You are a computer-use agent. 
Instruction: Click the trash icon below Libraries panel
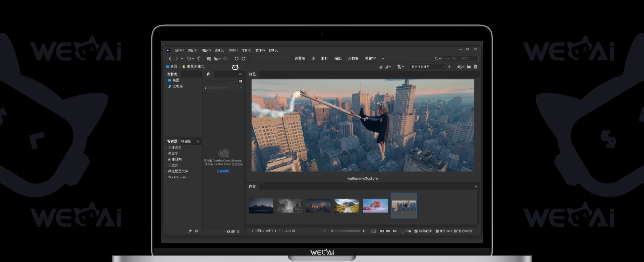(238, 231)
